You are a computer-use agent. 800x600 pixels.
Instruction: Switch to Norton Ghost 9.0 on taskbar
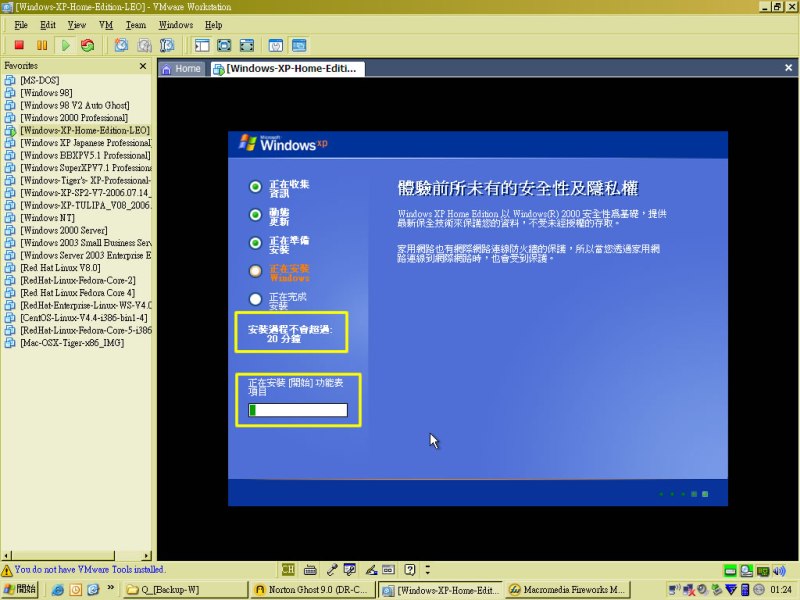click(313, 590)
